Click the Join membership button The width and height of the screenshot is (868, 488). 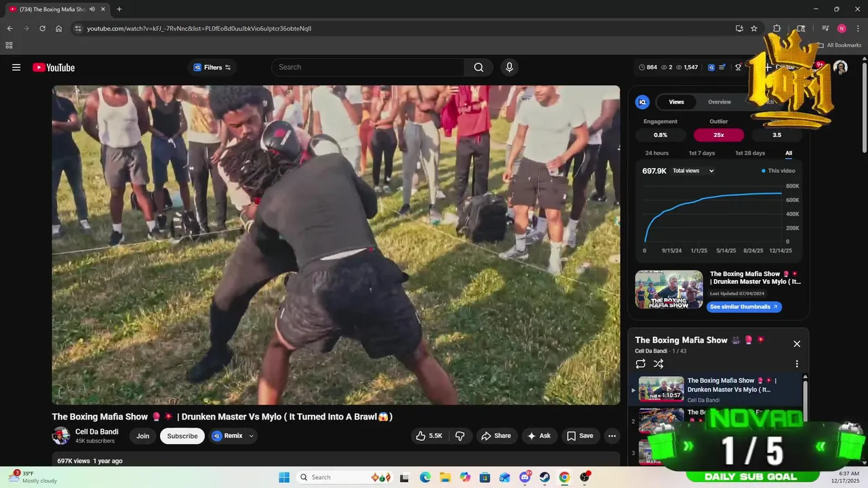(142, 436)
